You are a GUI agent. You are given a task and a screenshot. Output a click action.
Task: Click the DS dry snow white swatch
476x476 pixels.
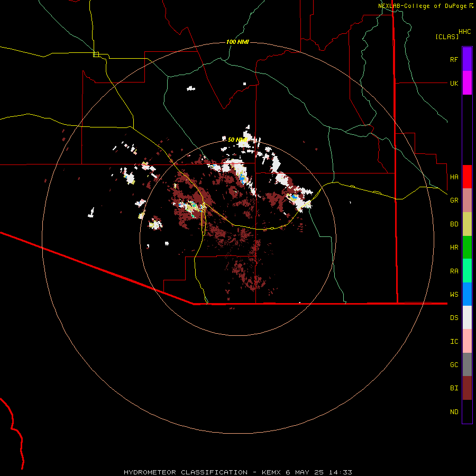(467, 317)
